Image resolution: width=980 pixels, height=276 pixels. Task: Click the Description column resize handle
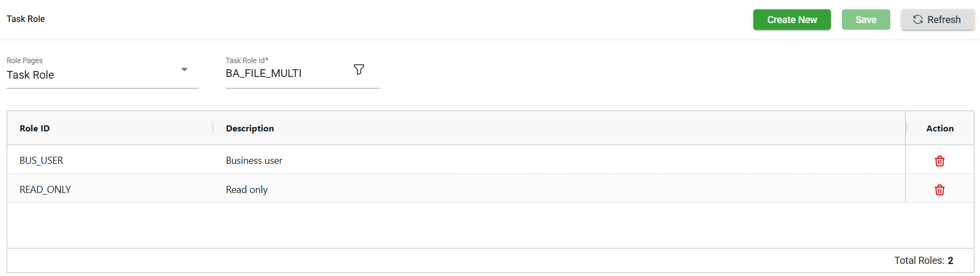(x=905, y=128)
